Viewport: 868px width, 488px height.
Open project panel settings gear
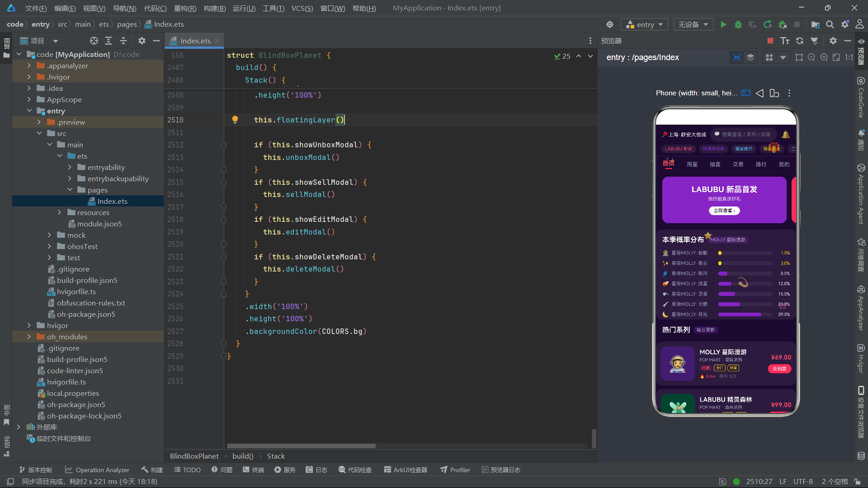(x=142, y=41)
